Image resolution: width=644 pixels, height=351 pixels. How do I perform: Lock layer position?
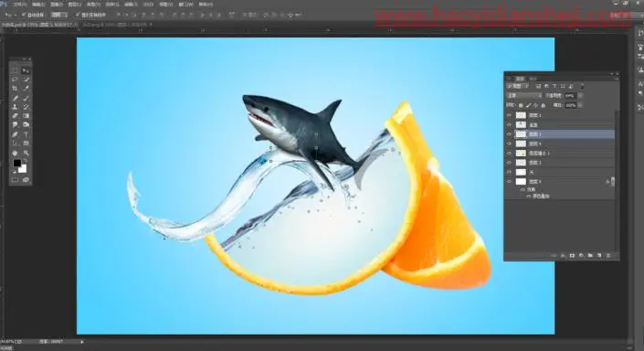pos(535,106)
